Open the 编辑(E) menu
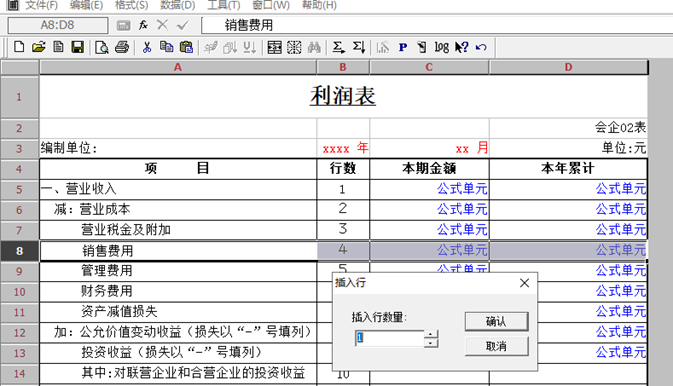The width and height of the screenshot is (673, 386). tap(86, 5)
